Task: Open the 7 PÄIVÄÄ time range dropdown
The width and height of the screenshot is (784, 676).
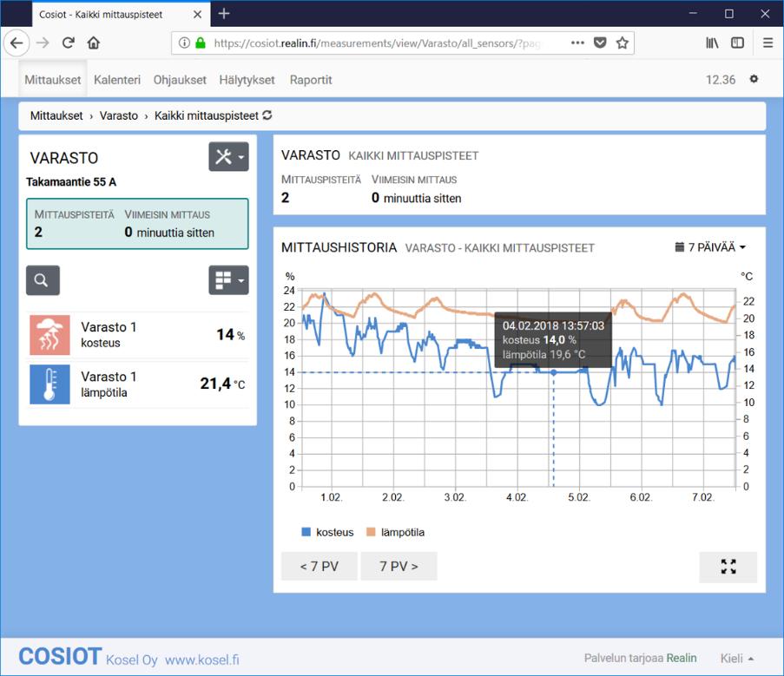Action: click(x=710, y=247)
